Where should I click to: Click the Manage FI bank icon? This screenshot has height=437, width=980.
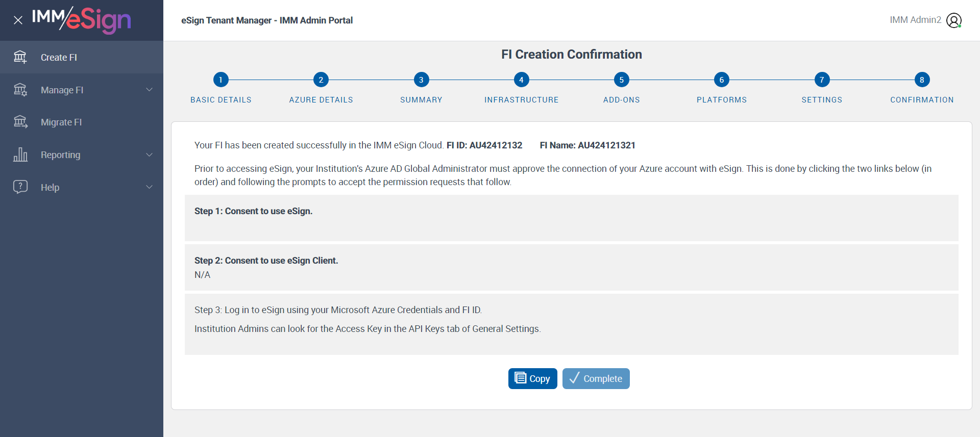click(20, 90)
